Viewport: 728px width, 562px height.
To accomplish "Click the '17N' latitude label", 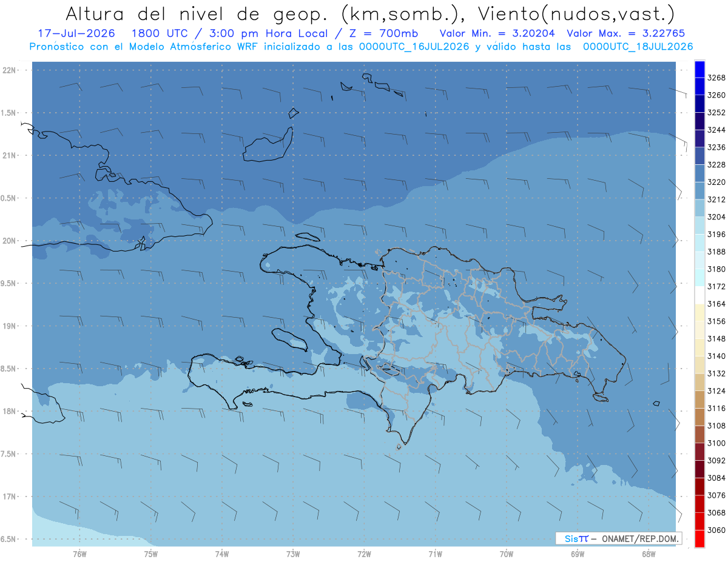I will [x=10, y=497].
